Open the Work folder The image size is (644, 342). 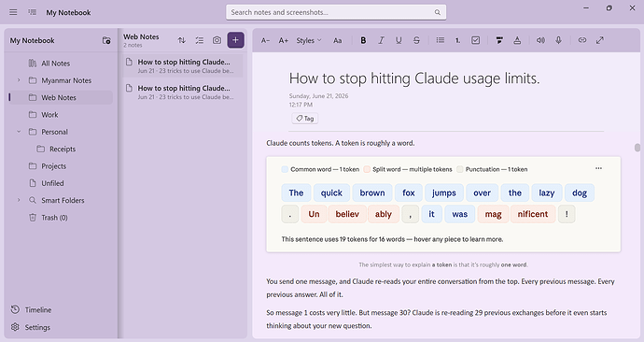tap(61, 115)
